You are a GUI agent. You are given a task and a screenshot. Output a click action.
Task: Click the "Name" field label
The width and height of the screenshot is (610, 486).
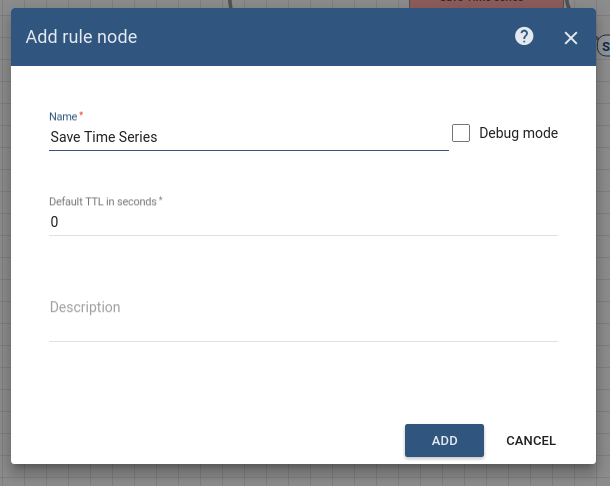(63, 116)
